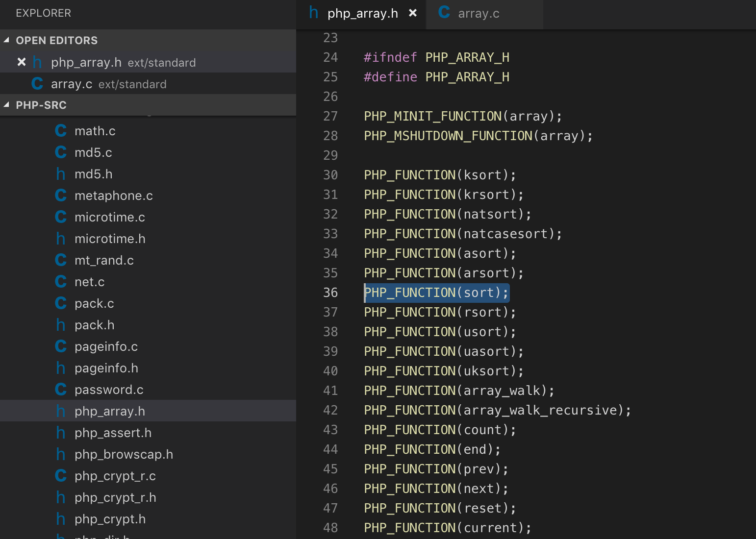Collapse the PHP-SRC folder section
This screenshot has height=539, width=756.
pyautogui.click(x=7, y=105)
